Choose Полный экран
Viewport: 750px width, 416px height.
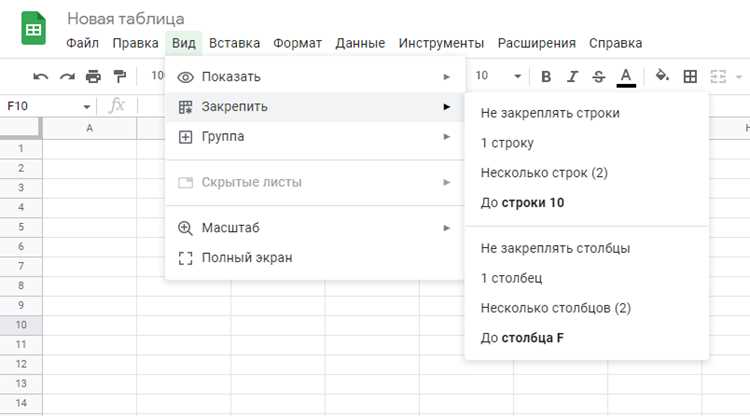click(315, 258)
